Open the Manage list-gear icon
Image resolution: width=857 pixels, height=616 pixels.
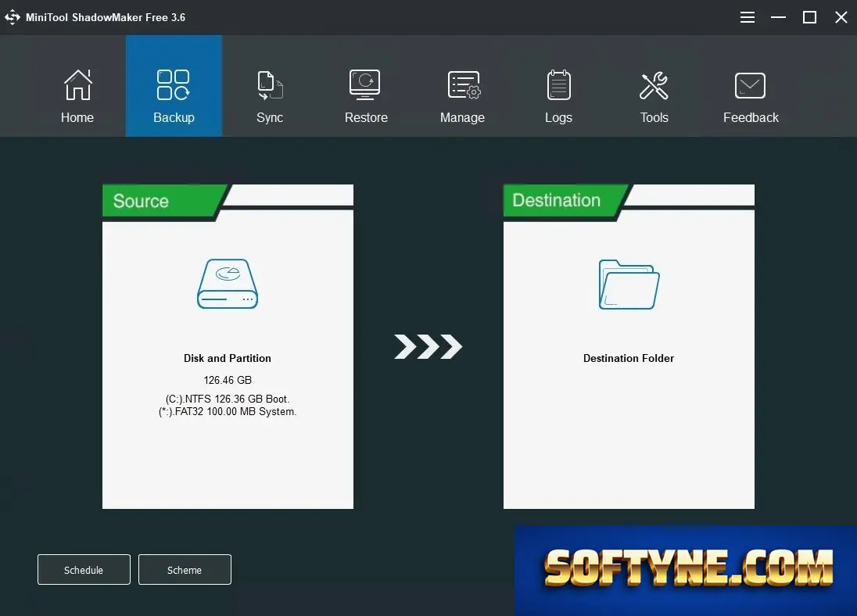coord(464,85)
